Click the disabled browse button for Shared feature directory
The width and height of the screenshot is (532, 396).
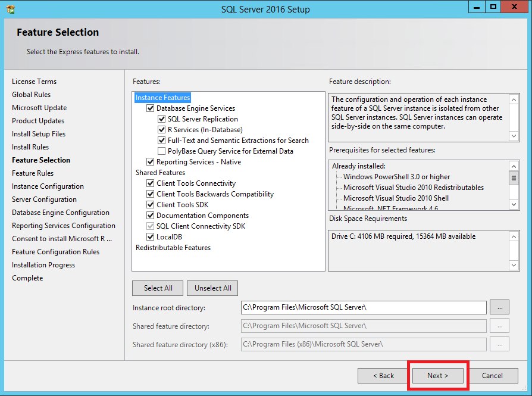[499, 326]
